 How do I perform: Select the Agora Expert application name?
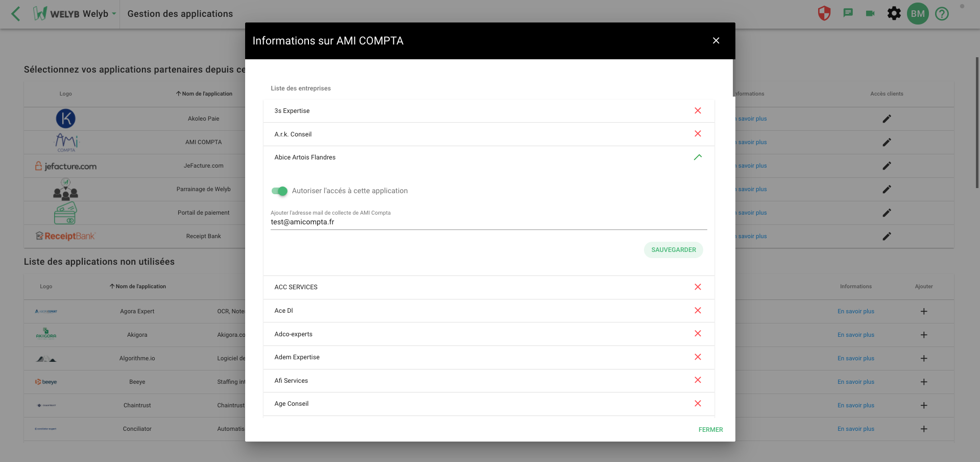coord(137,311)
